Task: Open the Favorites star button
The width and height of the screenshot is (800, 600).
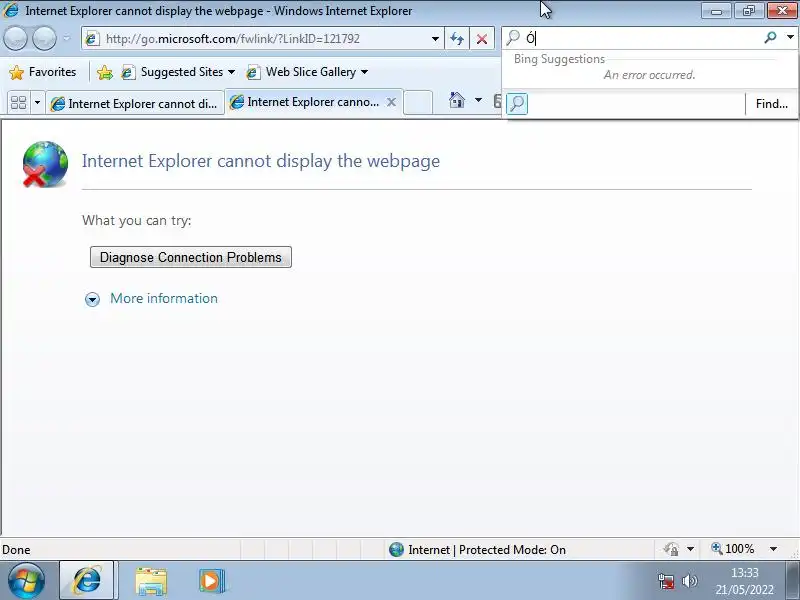Action: 43,72
